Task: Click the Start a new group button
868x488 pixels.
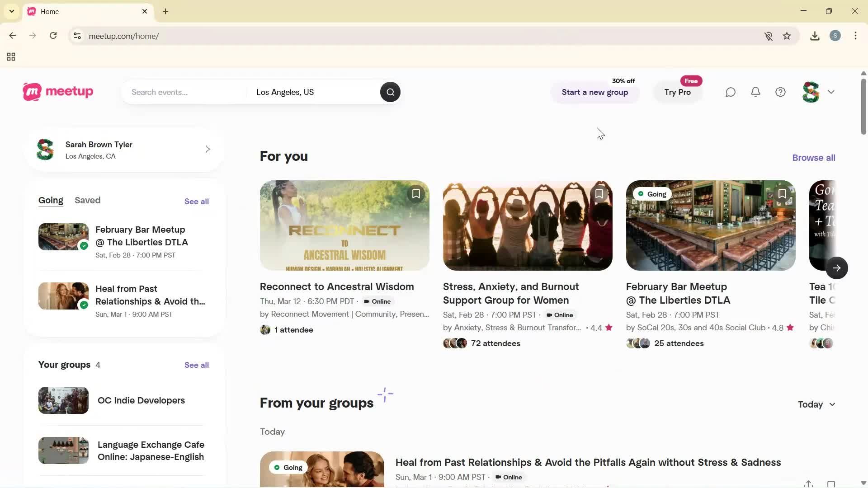Action: coord(594,92)
